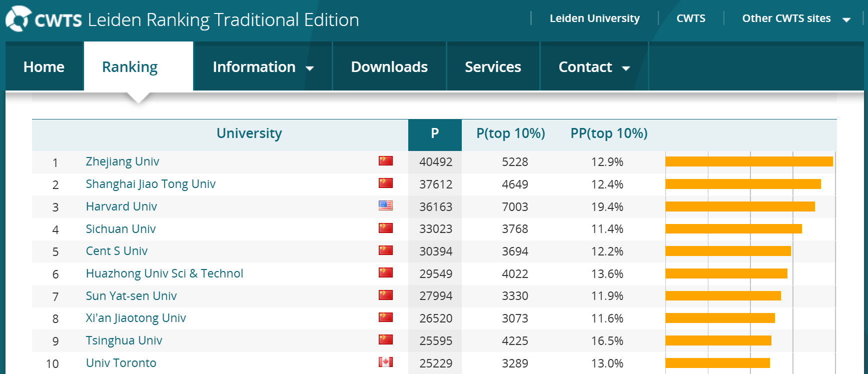Click the US flag beside Harvard Univ
Image resolution: width=868 pixels, height=374 pixels.
(385, 205)
